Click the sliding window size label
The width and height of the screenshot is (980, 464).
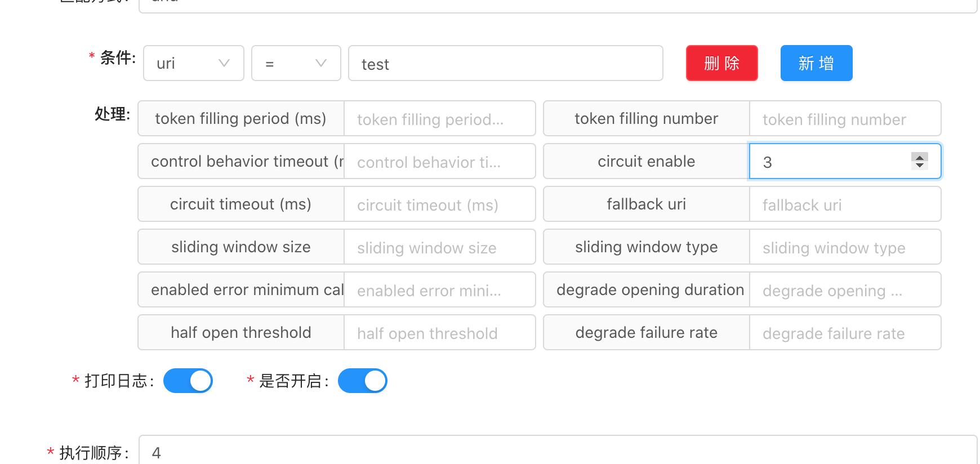pyautogui.click(x=241, y=247)
